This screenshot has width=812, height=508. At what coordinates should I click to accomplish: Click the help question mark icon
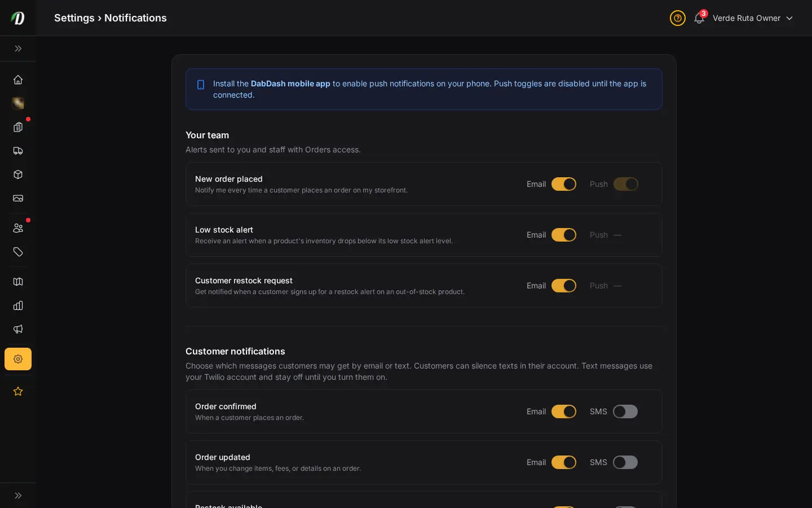coord(678,18)
